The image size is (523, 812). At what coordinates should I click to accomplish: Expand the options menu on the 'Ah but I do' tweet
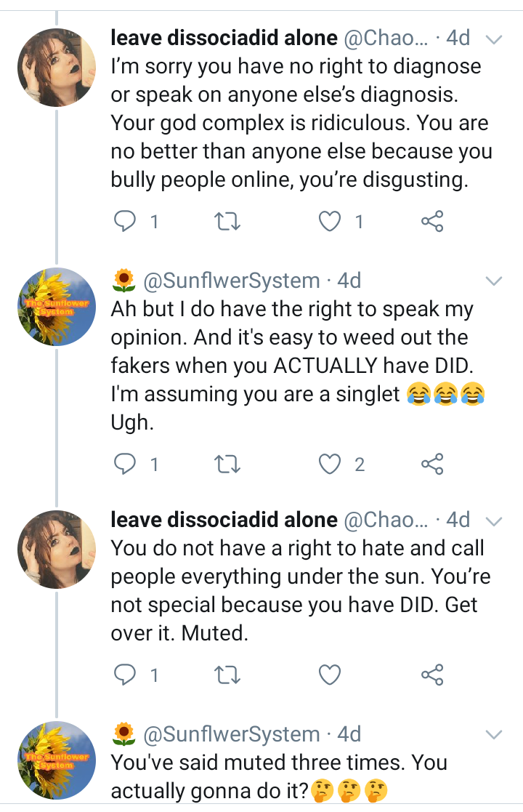tap(493, 281)
